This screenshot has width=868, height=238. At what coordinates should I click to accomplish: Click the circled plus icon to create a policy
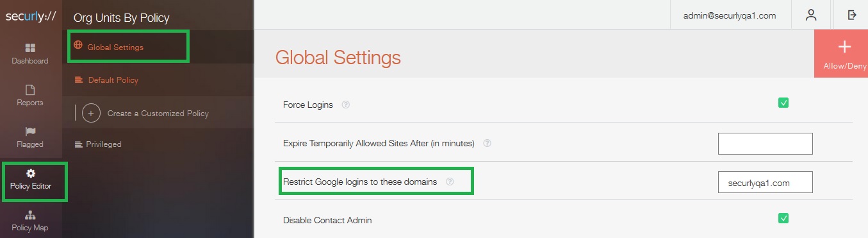pyautogui.click(x=91, y=113)
